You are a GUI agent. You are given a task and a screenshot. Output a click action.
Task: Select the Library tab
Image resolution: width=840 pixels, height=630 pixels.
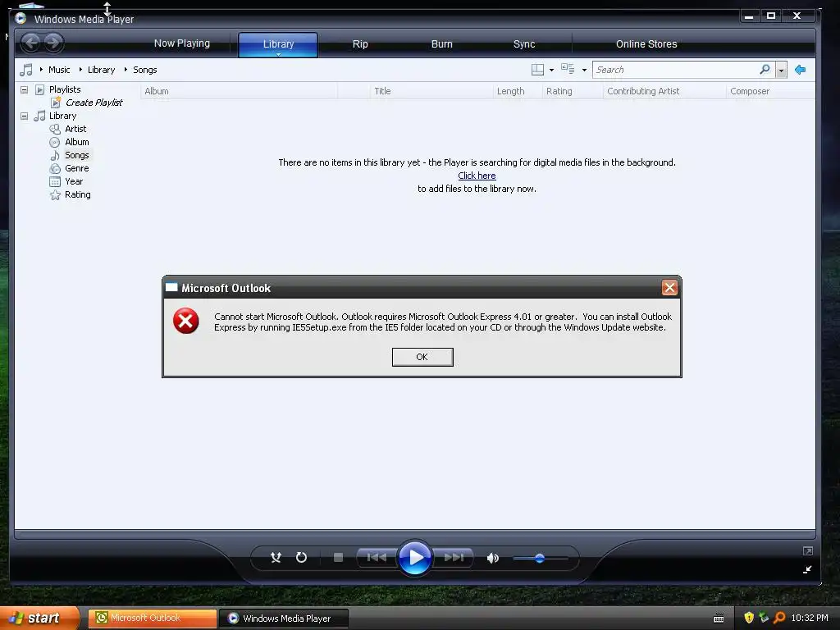278,44
